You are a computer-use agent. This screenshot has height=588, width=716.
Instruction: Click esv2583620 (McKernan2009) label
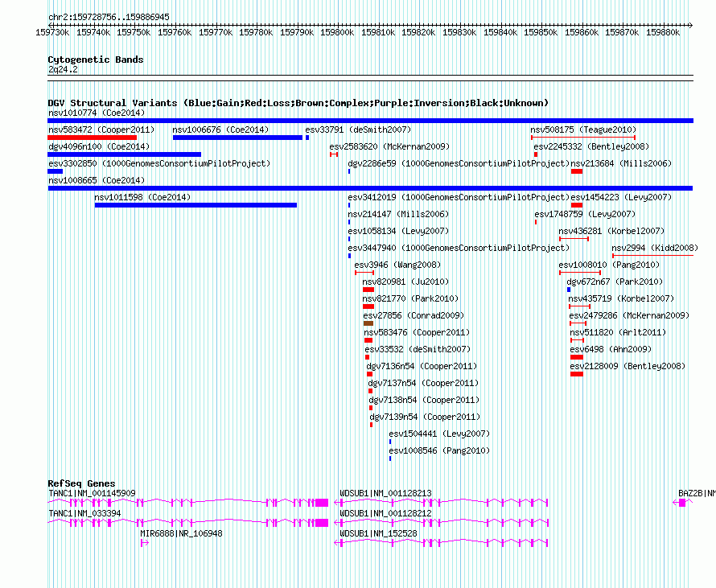click(389, 146)
